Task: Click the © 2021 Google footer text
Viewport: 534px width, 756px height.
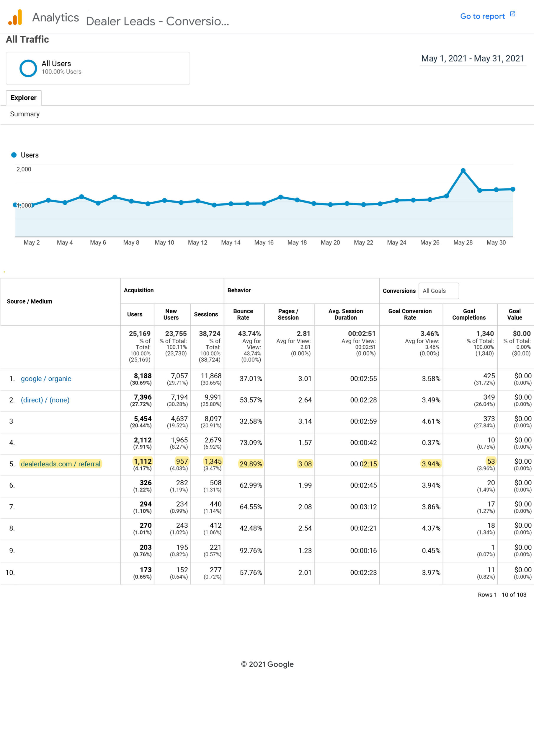Action: coord(267,664)
